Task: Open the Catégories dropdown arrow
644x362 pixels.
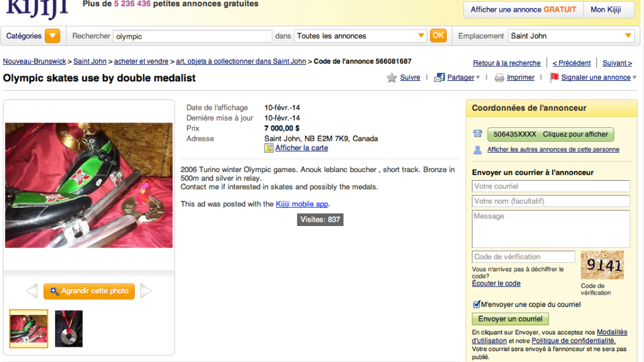Action: coord(53,36)
